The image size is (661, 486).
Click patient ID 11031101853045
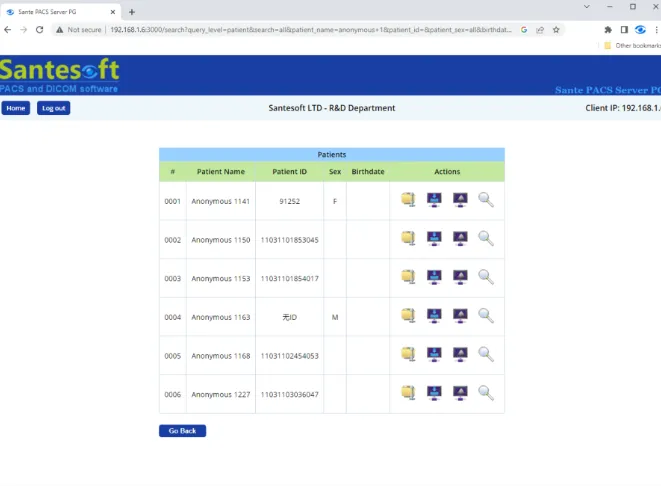point(290,240)
